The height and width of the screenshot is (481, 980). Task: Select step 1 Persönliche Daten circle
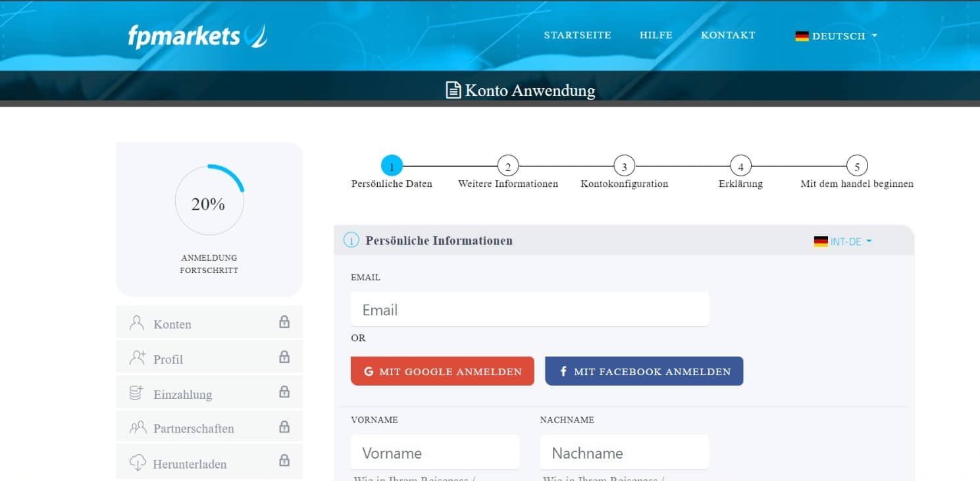coord(392,166)
